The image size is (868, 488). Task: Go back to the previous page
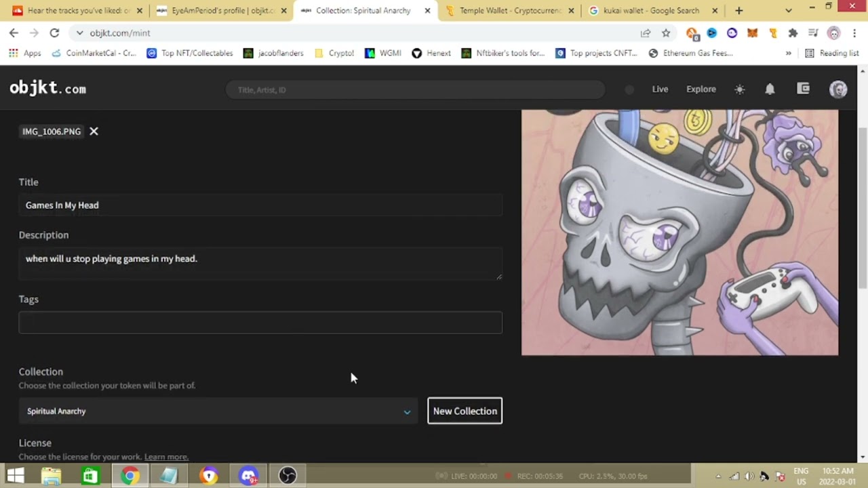click(14, 33)
